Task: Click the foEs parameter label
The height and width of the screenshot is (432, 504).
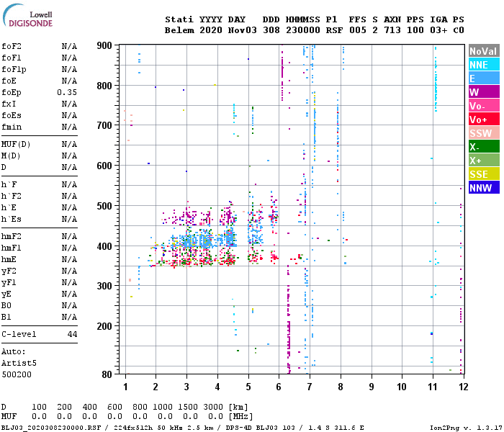Action: [12, 116]
